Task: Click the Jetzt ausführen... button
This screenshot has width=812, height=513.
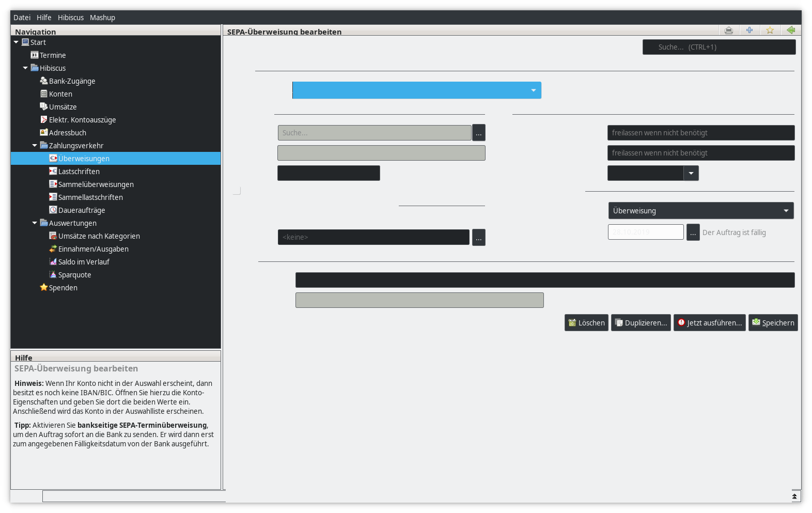Action: pos(709,323)
